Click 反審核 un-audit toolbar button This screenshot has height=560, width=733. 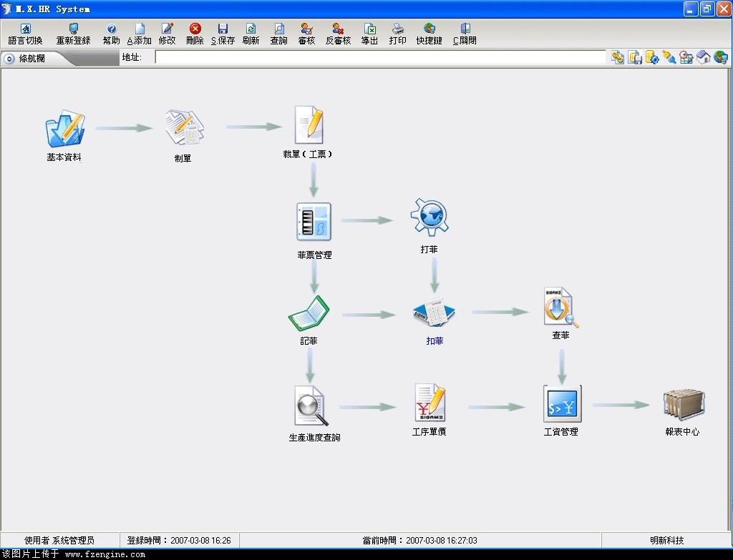pyautogui.click(x=338, y=34)
